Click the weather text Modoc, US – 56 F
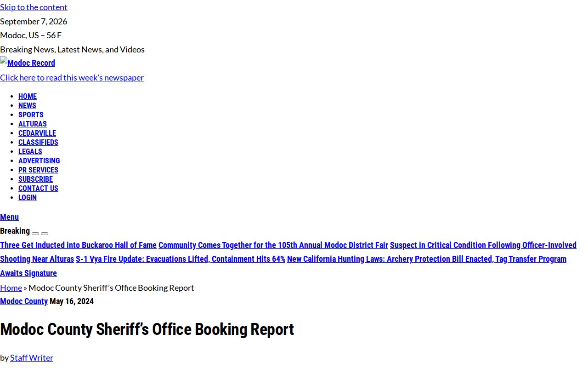588x368 pixels. click(31, 35)
